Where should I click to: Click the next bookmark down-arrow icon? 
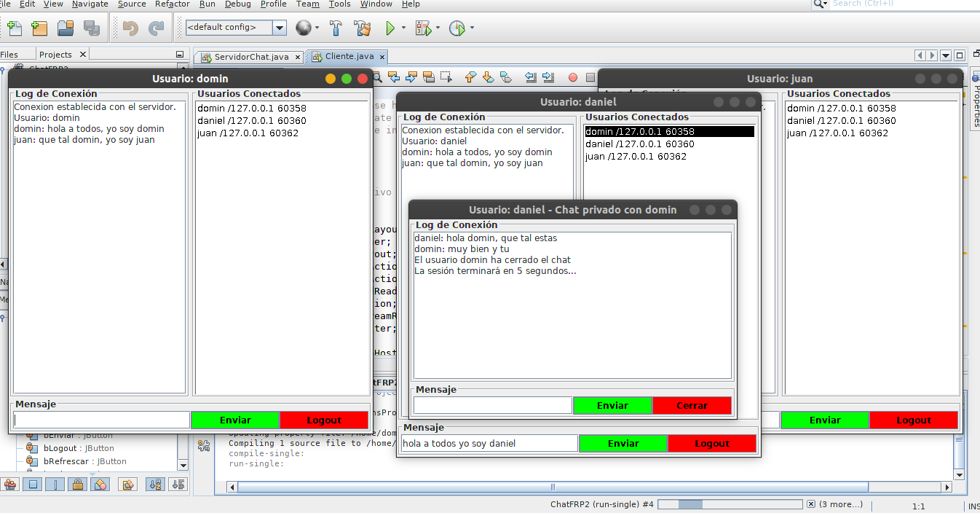click(488, 77)
